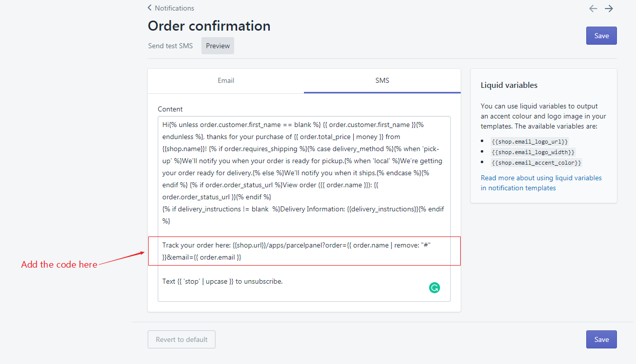Image resolution: width=636 pixels, height=364 pixels.
Task: Go to next notification with right arrow
Action: 609,9
